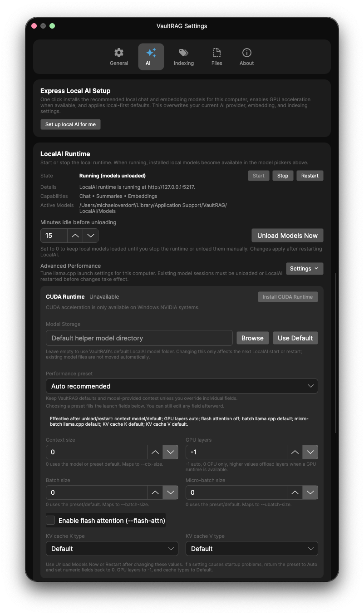Click the Batch size value field
This screenshot has height=615, width=364.
tap(96, 492)
